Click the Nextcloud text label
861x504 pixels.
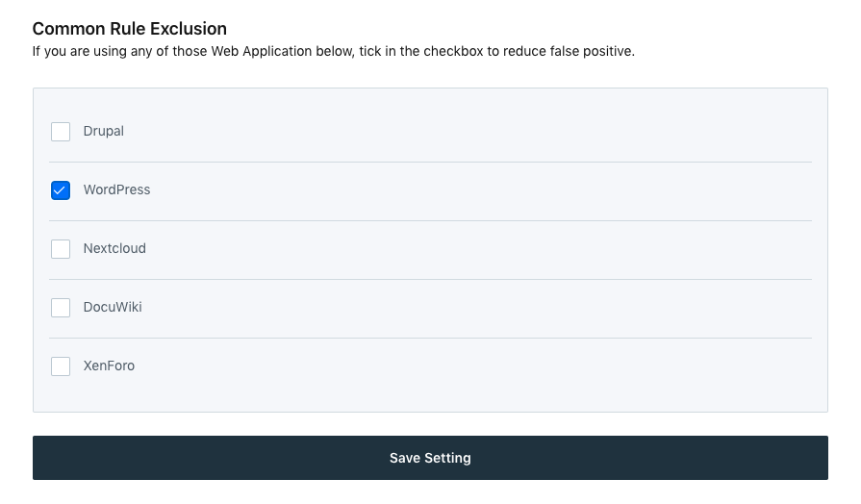(x=114, y=248)
